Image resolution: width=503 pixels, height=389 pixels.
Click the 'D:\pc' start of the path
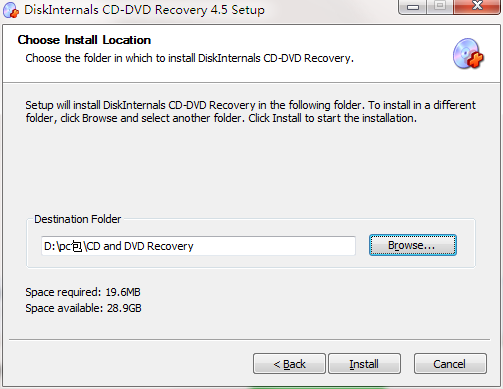coord(57,246)
